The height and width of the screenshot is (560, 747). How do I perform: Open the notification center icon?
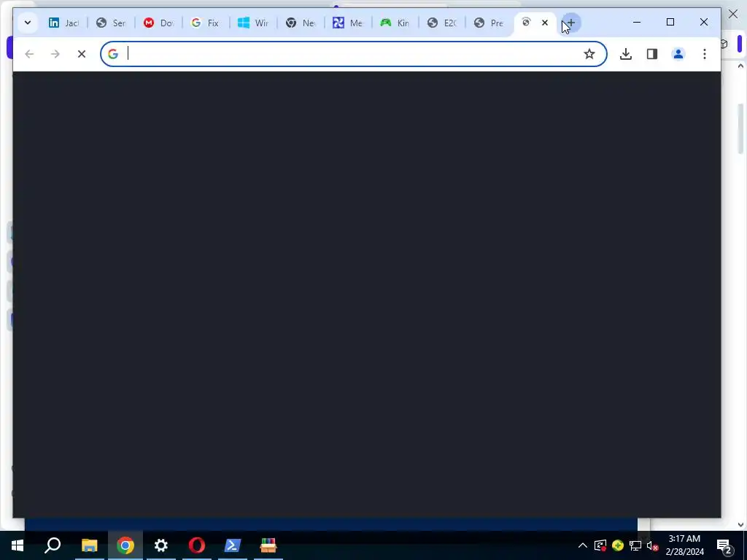(724, 545)
